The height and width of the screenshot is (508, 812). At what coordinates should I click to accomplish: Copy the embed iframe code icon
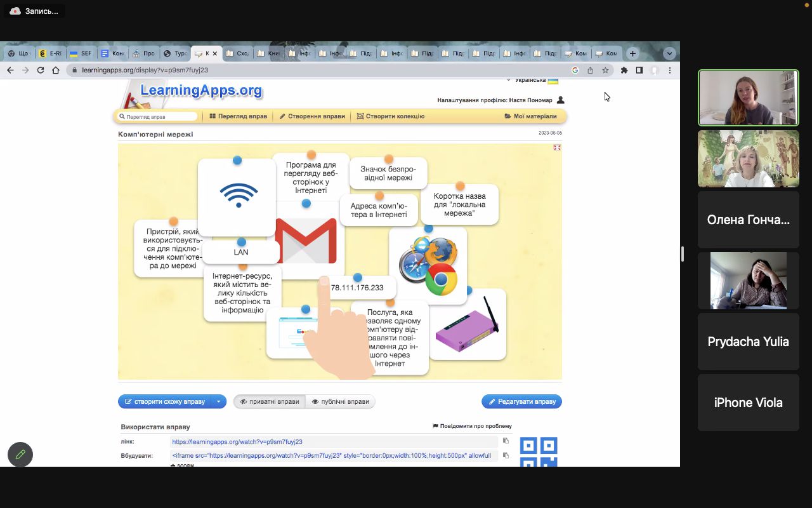(506, 455)
